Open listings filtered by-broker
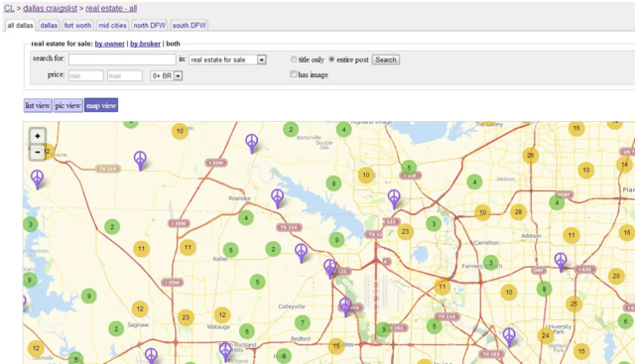Image resolution: width=635 pixels, height=364 pixels. pos(145,44)
